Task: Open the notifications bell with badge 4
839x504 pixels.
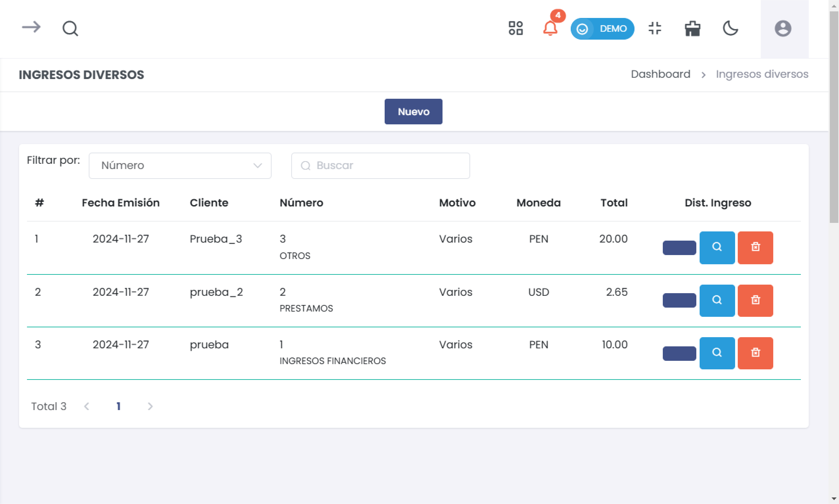Action: [x=550, y=28]
